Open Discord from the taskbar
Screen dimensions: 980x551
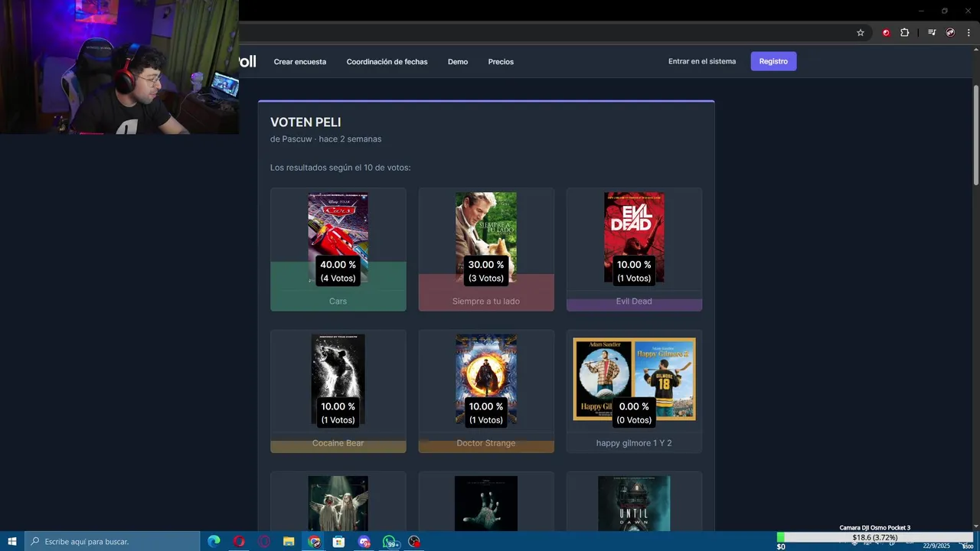364,541
